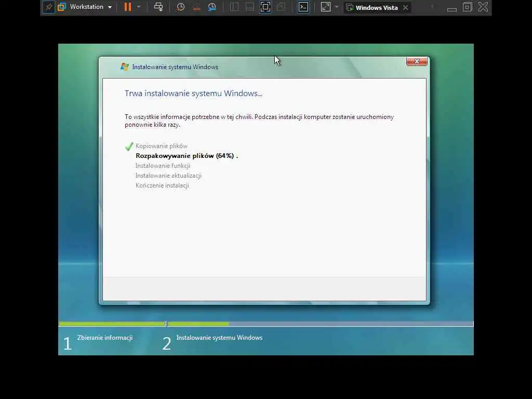Click the 'Kopiowanie plików' step
This screenshot has width=532, height=399.
162,146
